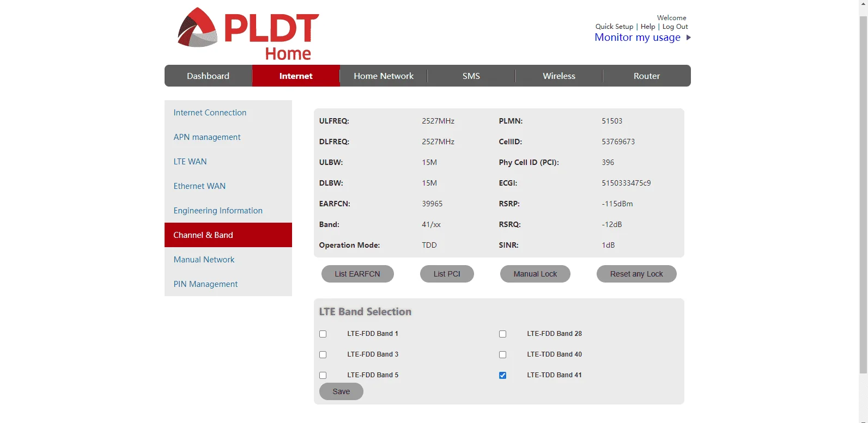Screen dimensions: 868x423
Task: Click the DLFREQ label
Action: point(334,142)
